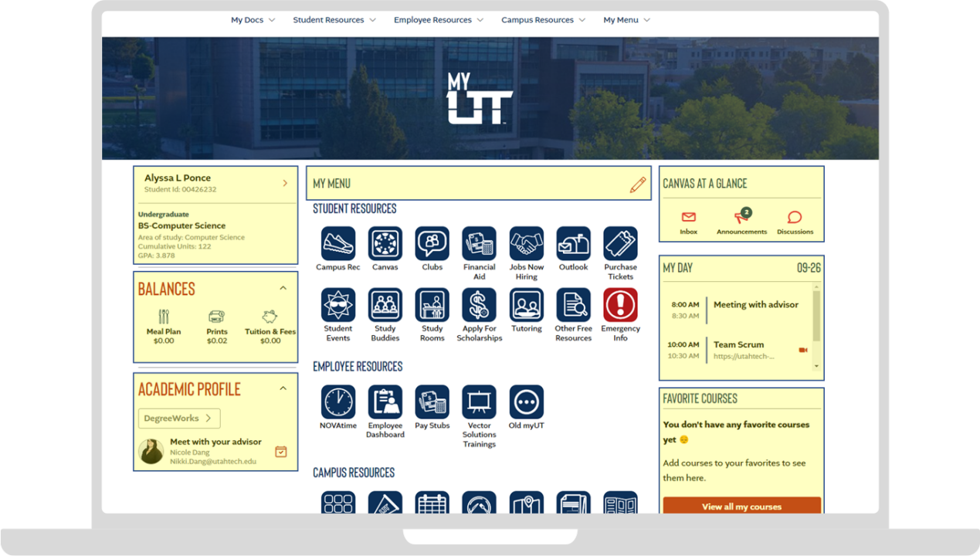Click the Pay Stubs icon
The image size is (980, 556).
432,402
